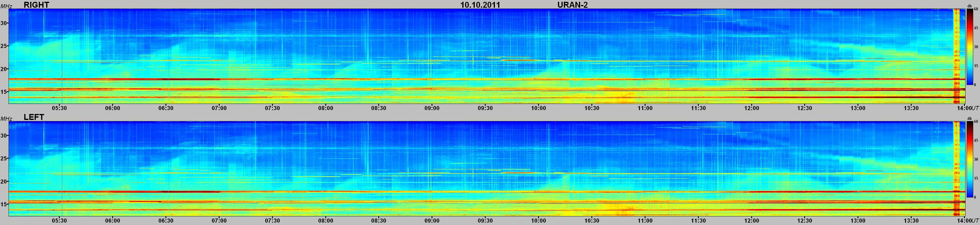This screenshot has height=225, width=980.
Task: Pick 05:30 on LEFT panel time axis
Action: [59, 221]
